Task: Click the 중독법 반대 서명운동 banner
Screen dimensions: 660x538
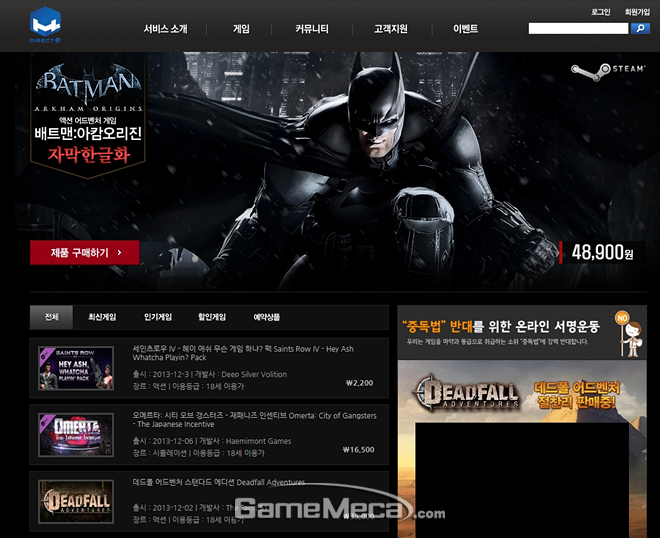Action: [522, 332]
